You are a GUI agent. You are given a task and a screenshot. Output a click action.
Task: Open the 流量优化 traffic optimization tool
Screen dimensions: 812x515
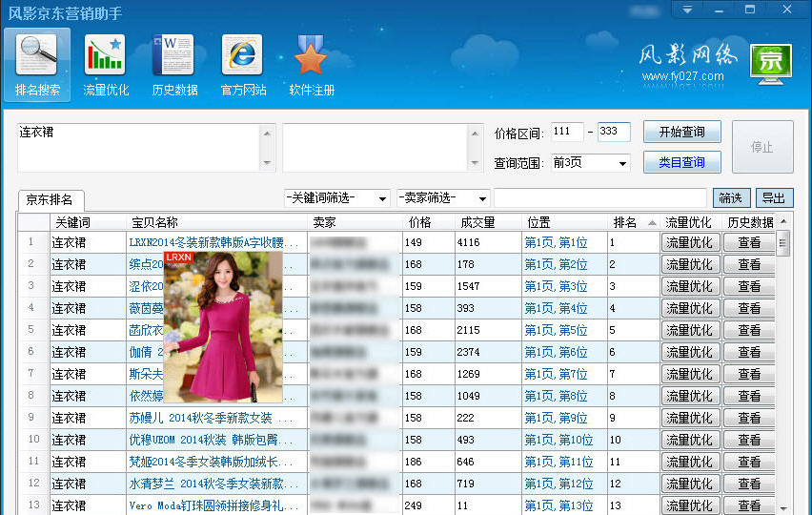[106, 65]
